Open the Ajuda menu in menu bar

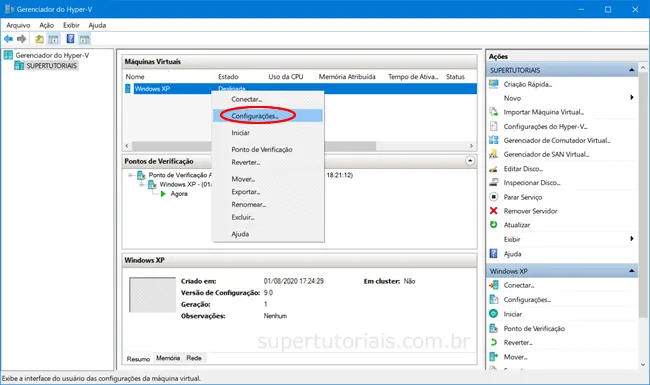97,25
